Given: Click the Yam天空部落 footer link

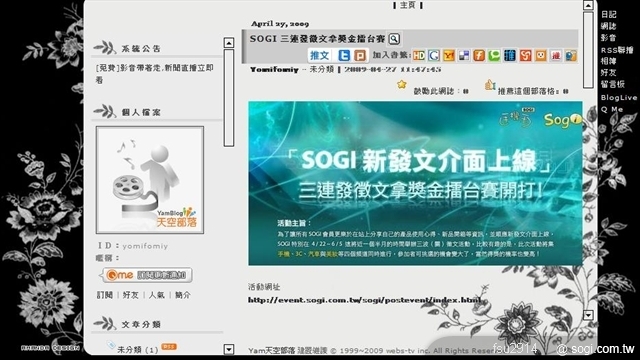Looking at the screenshot, I should (x=271, y=350).
